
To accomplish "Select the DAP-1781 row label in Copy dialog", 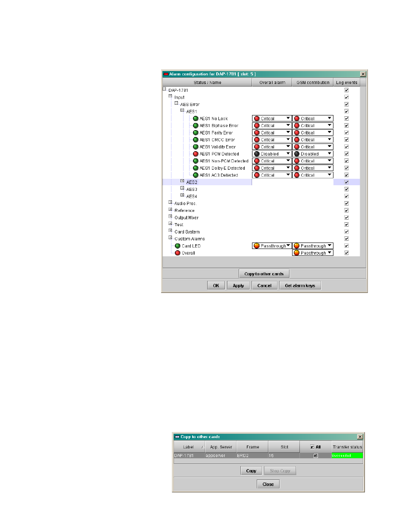I will (x=184, y=456).
